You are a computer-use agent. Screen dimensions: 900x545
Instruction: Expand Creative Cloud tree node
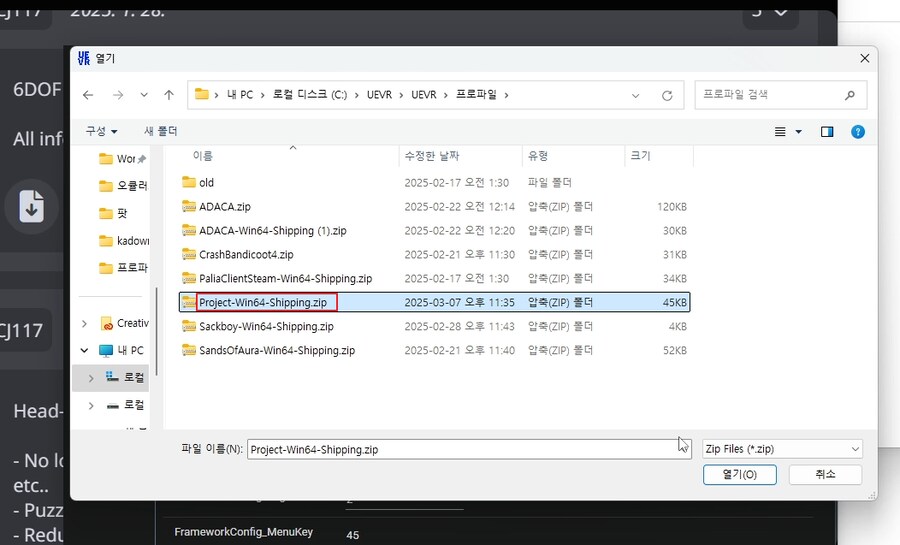[85, 324]
